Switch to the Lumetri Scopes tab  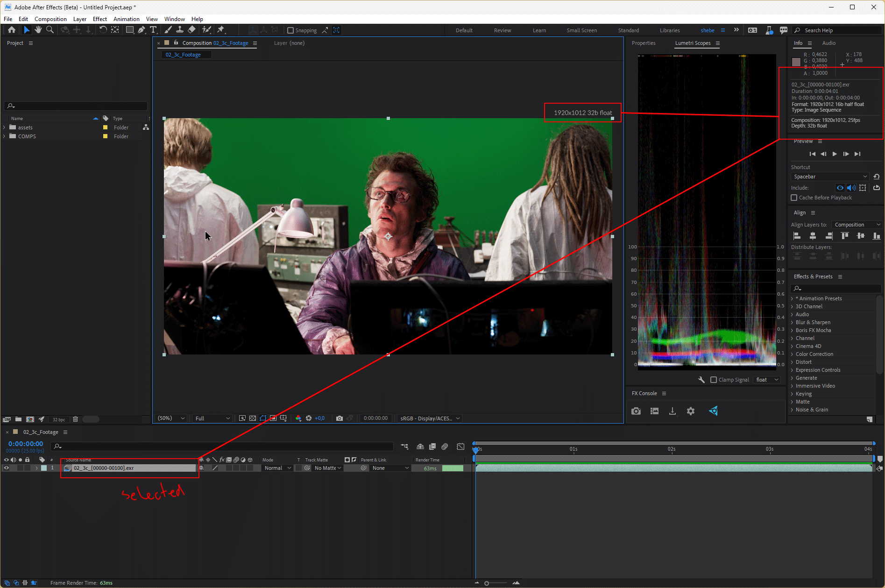[694, 43]
